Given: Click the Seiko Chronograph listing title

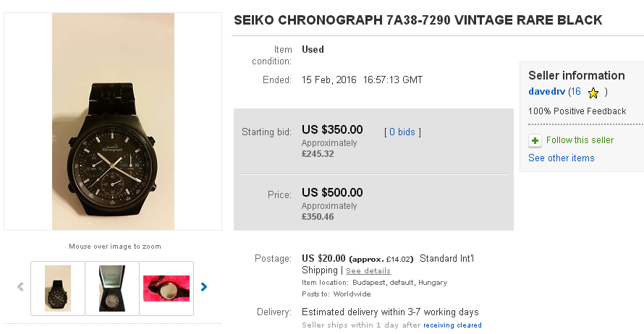Looking at the screenshot, I should tap(418, 20).
